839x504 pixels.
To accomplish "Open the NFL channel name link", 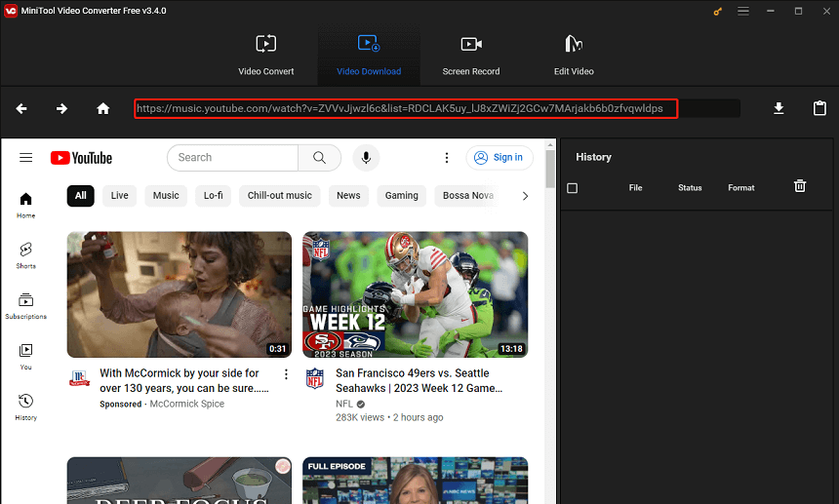I will click(344, 404).
